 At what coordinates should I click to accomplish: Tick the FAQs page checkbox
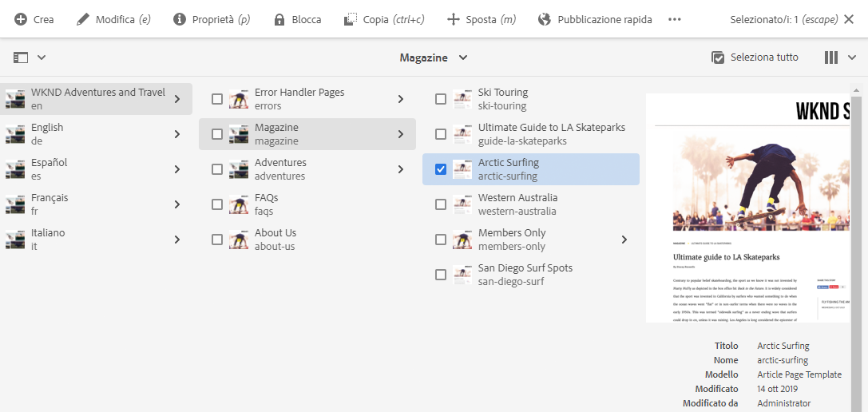click(217, 204)
